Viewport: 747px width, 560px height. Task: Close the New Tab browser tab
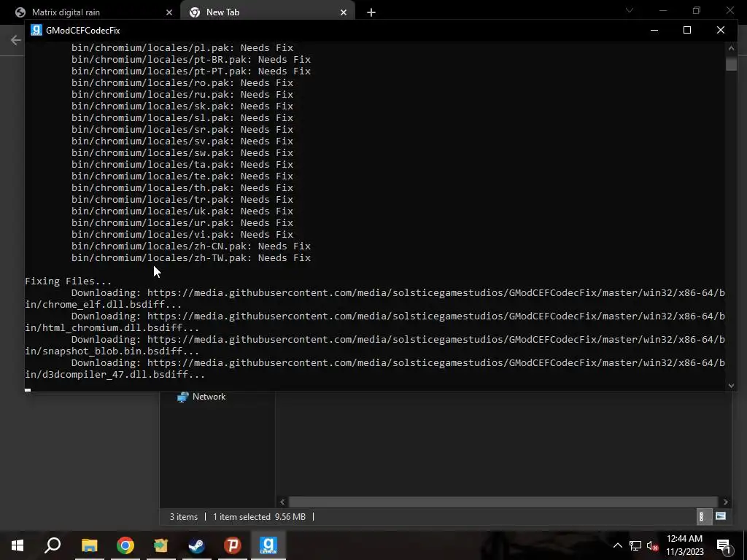[344, 12]
